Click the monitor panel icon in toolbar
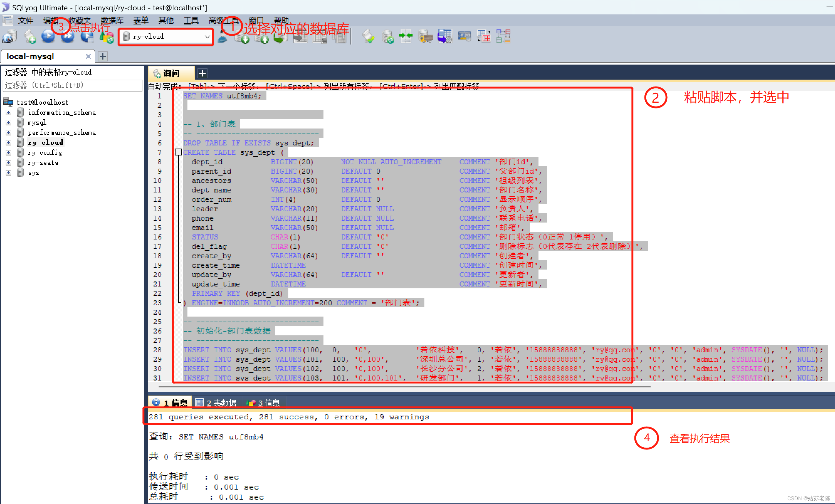The image size is (835, 504). pos(464,36)
